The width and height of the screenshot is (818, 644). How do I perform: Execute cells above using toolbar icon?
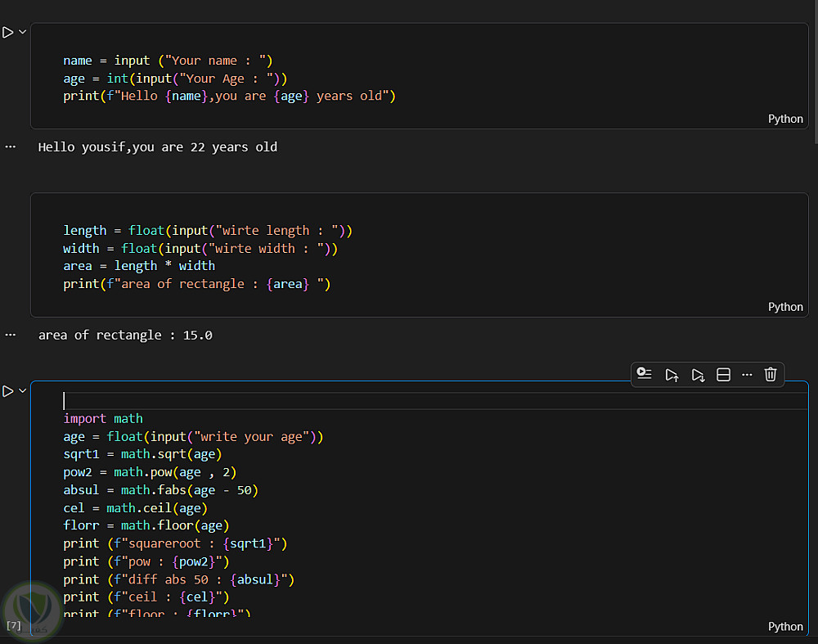(672, 375)
